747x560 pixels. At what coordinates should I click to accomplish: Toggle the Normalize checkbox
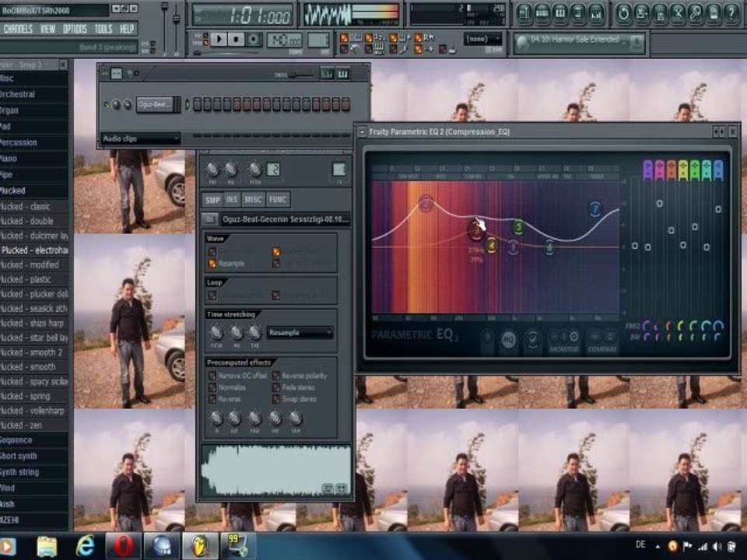point(212,387)
